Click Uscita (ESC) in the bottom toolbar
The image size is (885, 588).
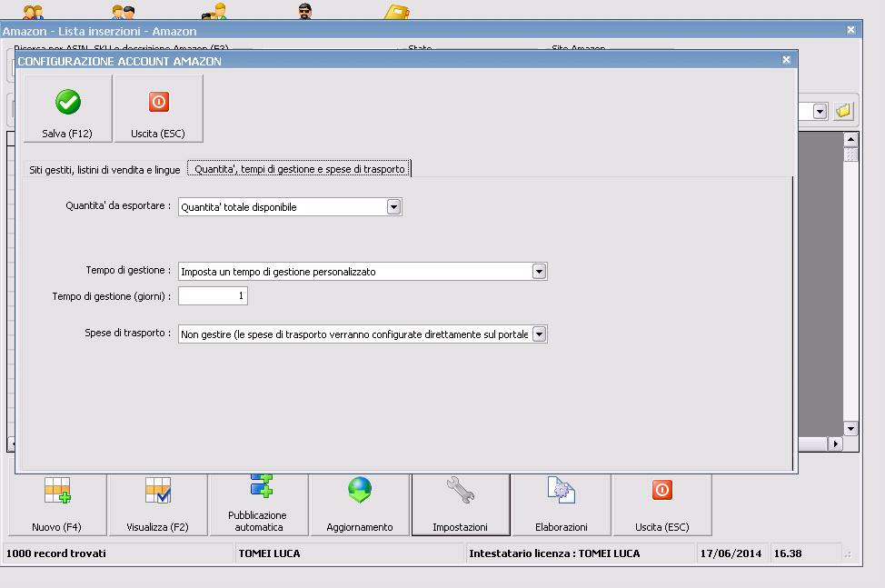click(x=662, y=504)
